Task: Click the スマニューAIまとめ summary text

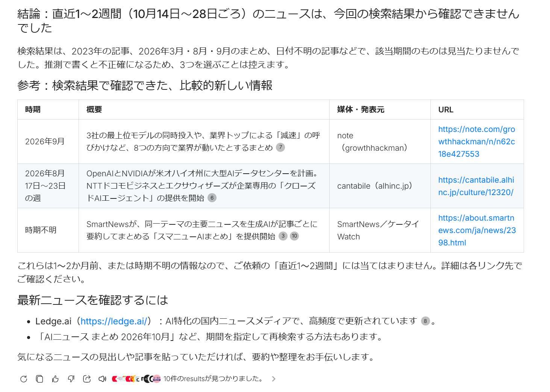Action: [x=202, y=230]
